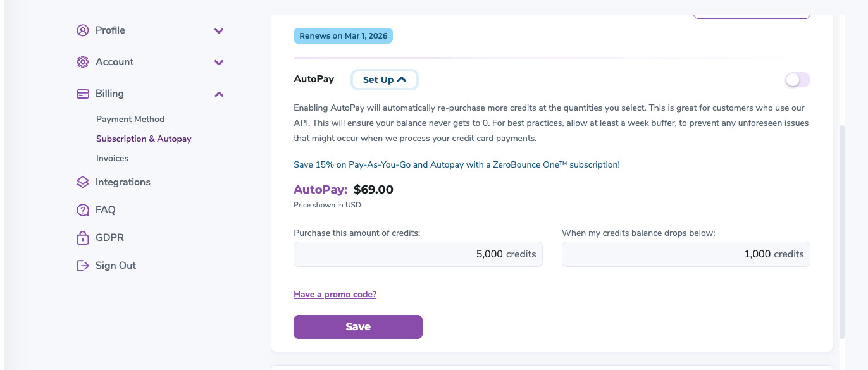Viewport: 868px width, 370px height.
Task: Open the Payment Method page
Action: coord(130,119)
